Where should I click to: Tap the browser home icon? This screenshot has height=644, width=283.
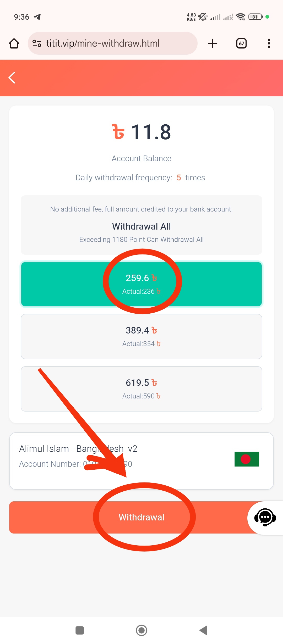tap(14, 43)
